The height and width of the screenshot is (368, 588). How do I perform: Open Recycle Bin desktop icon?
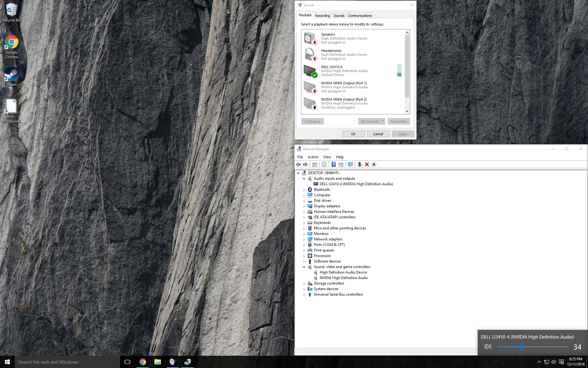tap(11, 12)
